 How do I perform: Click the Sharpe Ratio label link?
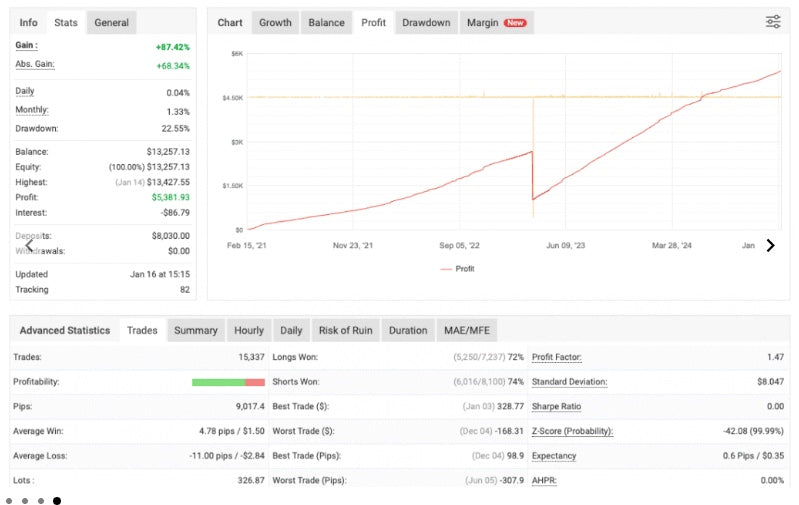[556, 406]
